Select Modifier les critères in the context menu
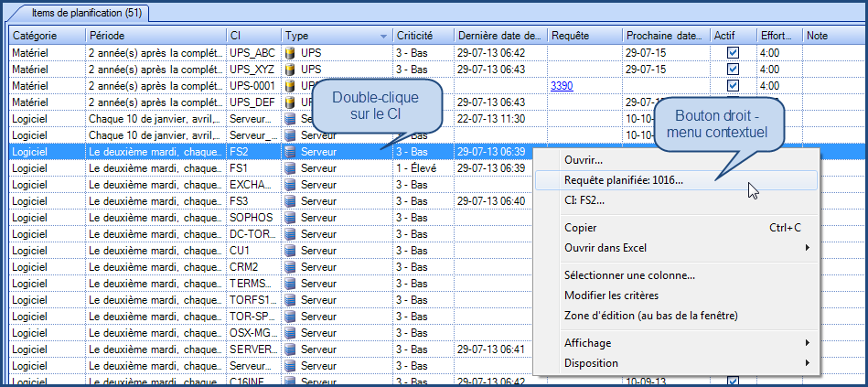Screen dimensions: 868x387 (x=611, y=296)
